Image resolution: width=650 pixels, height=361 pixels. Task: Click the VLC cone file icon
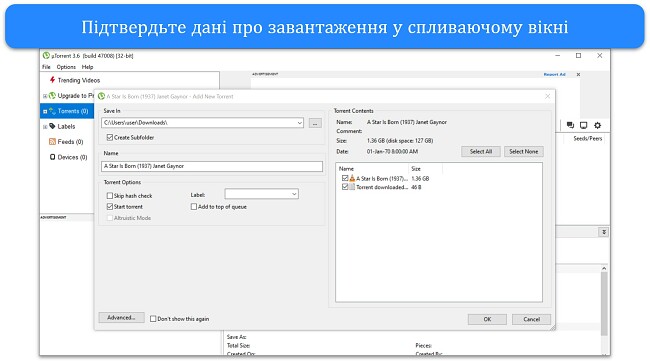point(352,178)
